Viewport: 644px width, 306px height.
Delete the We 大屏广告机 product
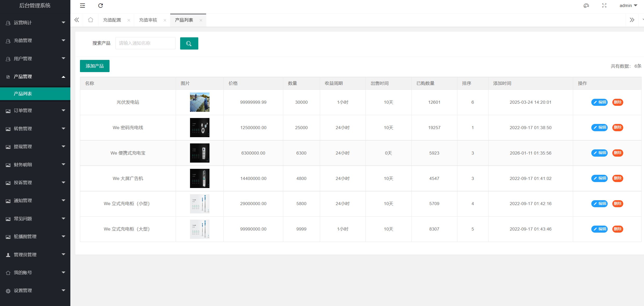pyautogui.click(x=618, y=178)
